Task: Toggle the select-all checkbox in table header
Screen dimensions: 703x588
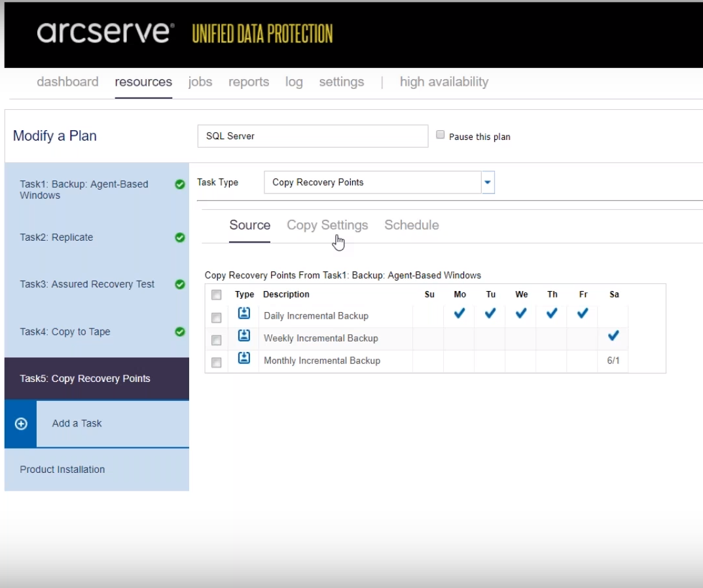Action: pyautogui.click(x=217, y=295)
